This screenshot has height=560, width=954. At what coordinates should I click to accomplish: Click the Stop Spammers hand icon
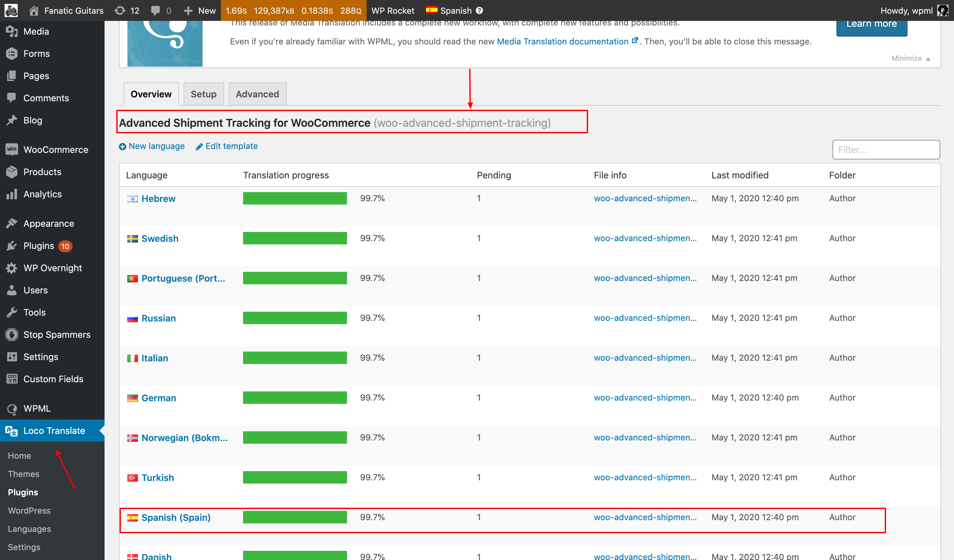pyautogui.click(x=12, y=335)
